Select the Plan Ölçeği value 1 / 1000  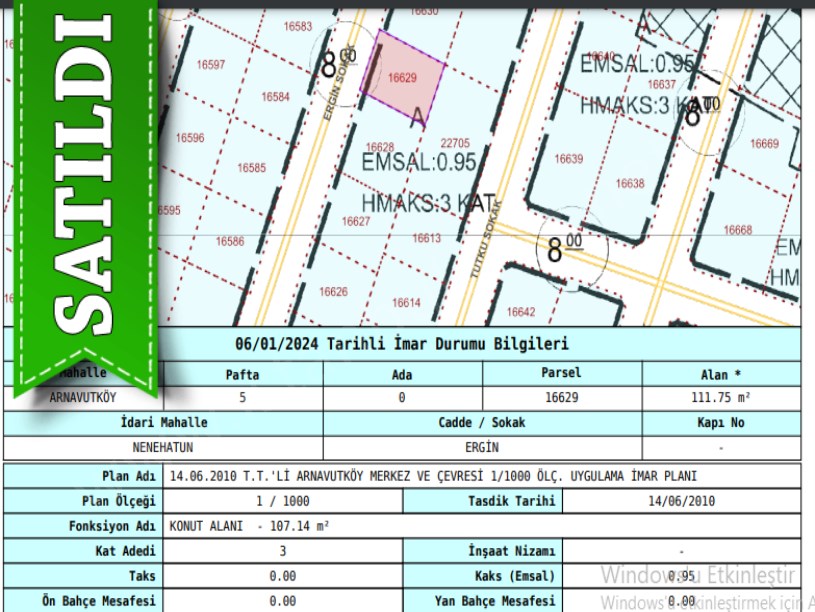(x=282, y=501)
